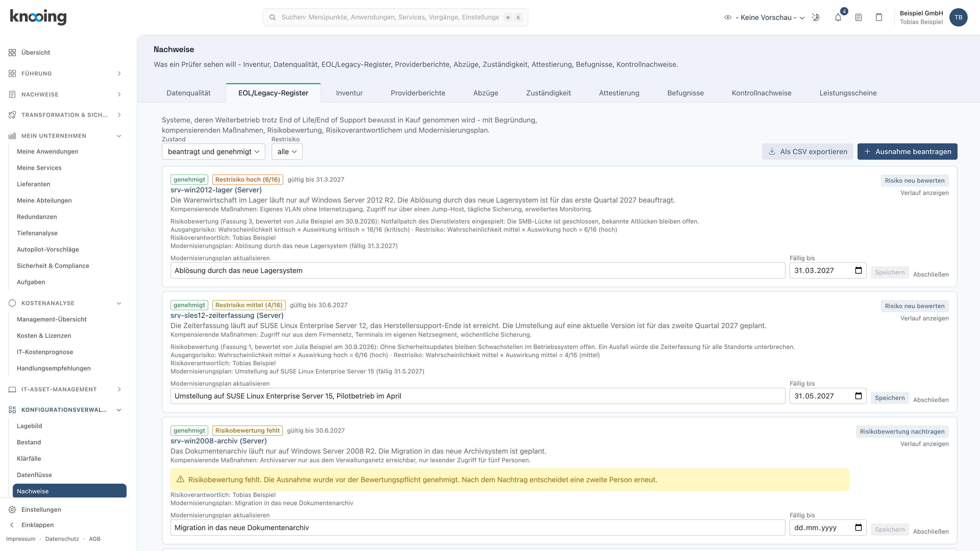Click Ausnahme beantragen button
The width and height of the screenshot is (980, 551).
point(907,152)
